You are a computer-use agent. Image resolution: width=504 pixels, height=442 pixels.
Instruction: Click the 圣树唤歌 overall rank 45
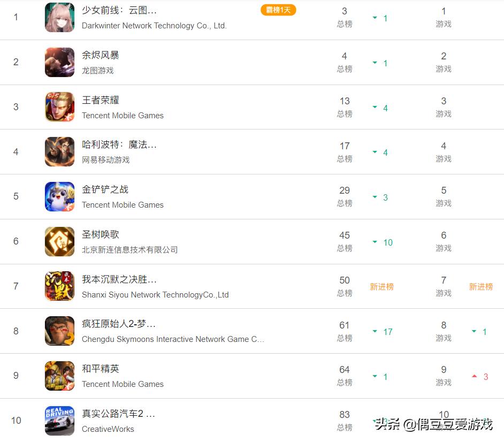pos(345,235)
